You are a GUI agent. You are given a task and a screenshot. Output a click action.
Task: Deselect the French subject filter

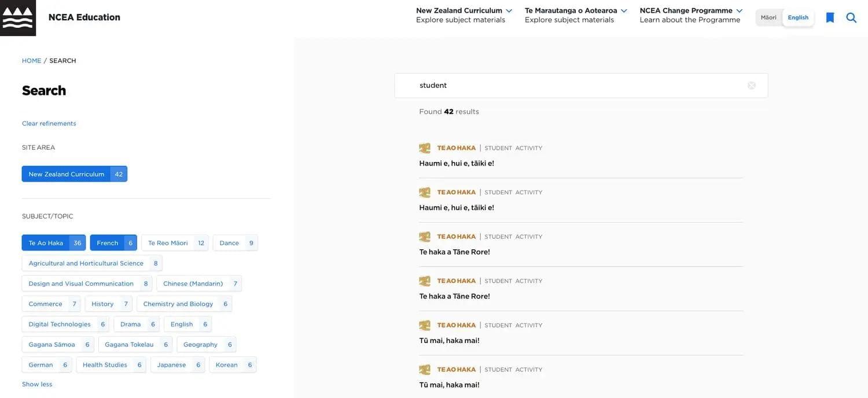point(113,243)
